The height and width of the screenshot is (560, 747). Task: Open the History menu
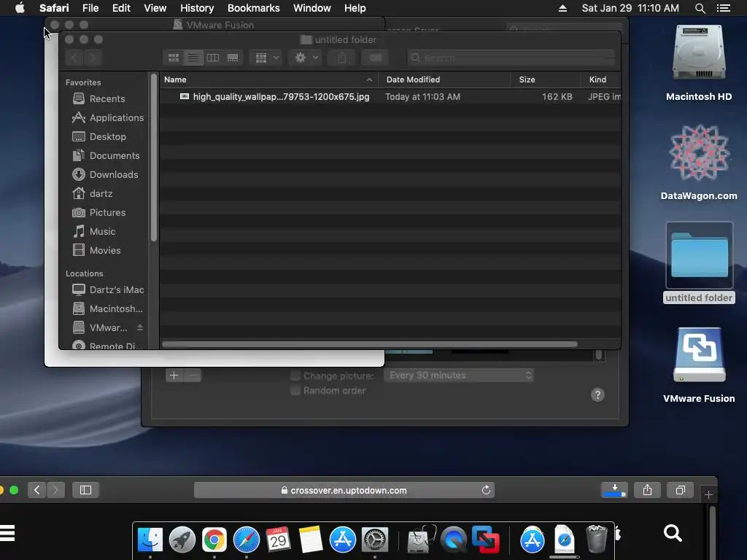(x=197, y=8)
